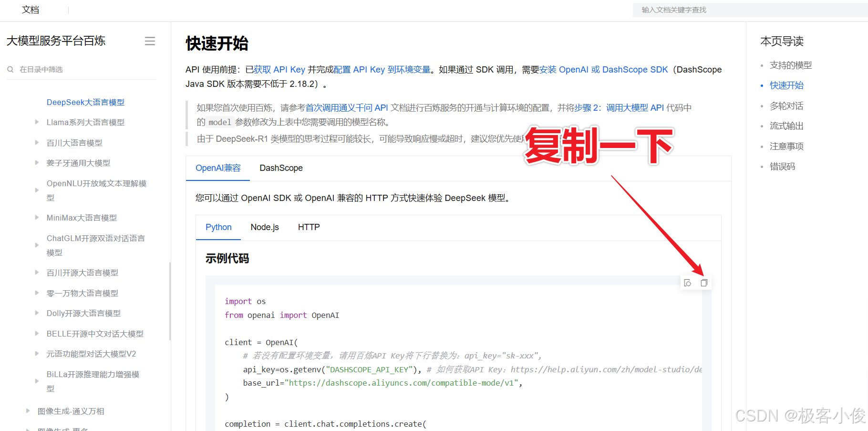The image size is (868, 431).
Task: Switch to the OpenAI兼容 tab
Action: click(x=218, y=168)
